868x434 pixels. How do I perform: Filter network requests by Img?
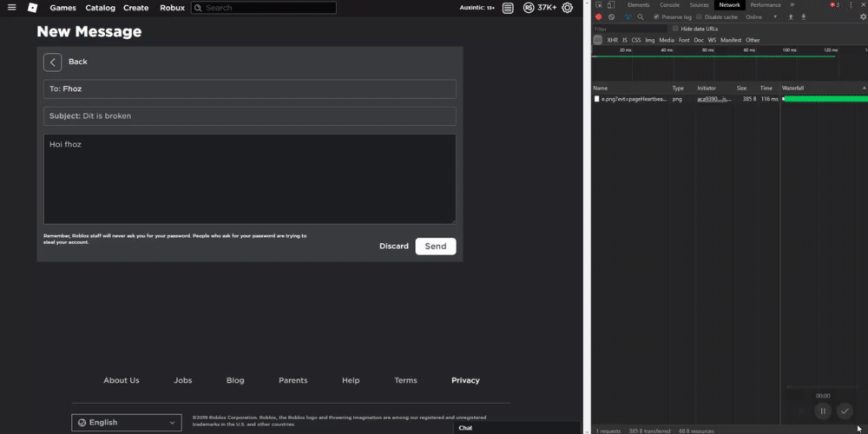pyautogui.click(x=650, y=41)
